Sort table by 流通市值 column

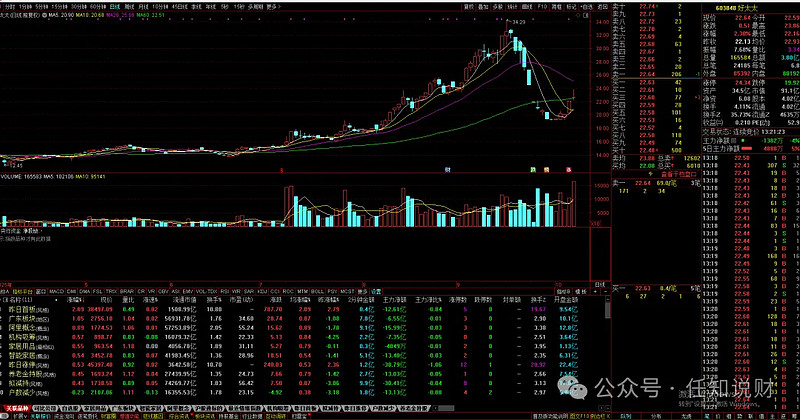pyautogui.click(x=185, y=300)
